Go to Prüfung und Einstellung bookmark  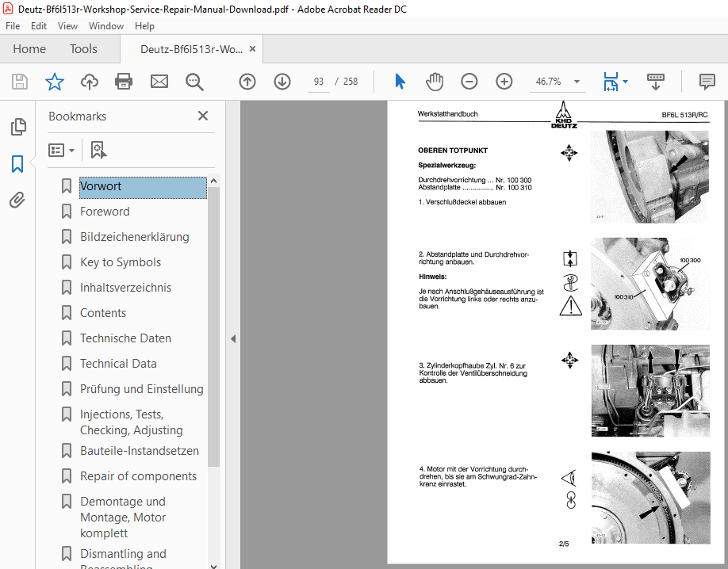point(142,389)
